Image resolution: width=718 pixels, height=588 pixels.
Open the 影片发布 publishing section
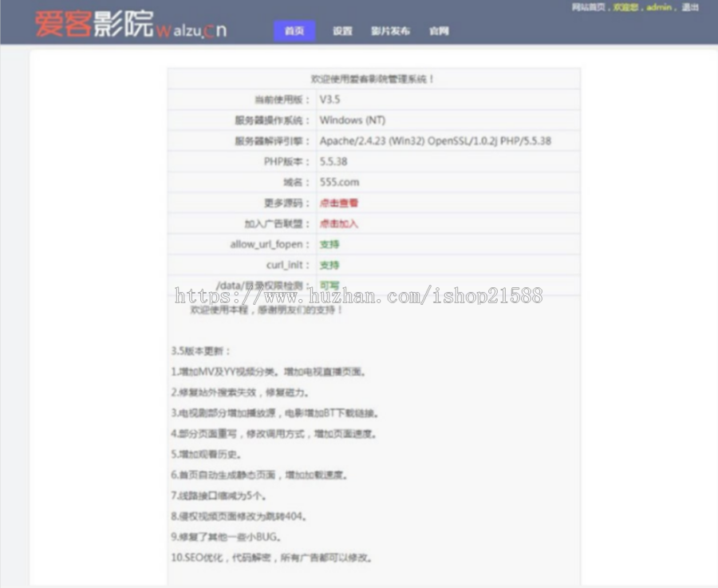[x=389, y=31]
